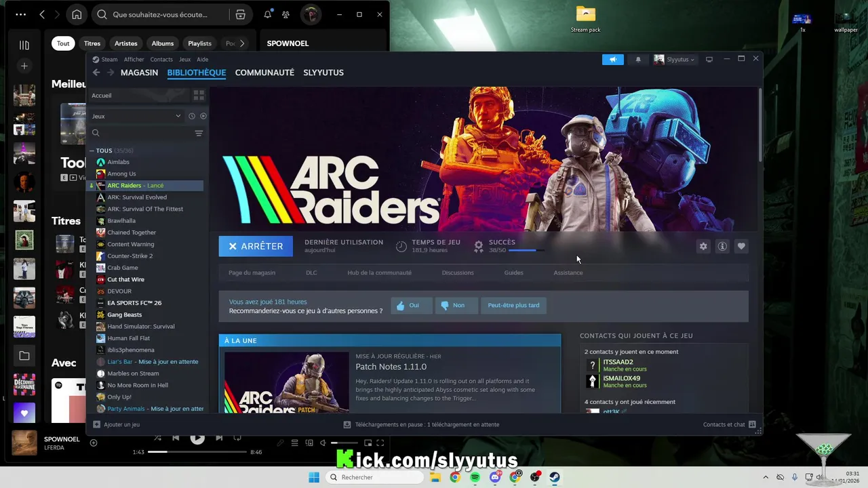The height and width of the screenshot is (488, 868).
Task: Mute Spotify volume speaker icon
Action: (x=323, y=443)
